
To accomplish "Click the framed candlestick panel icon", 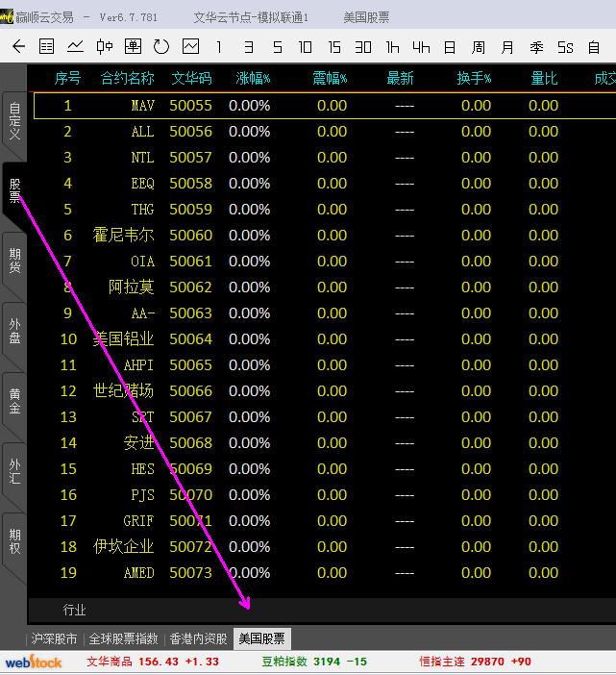I will (133, 46).
